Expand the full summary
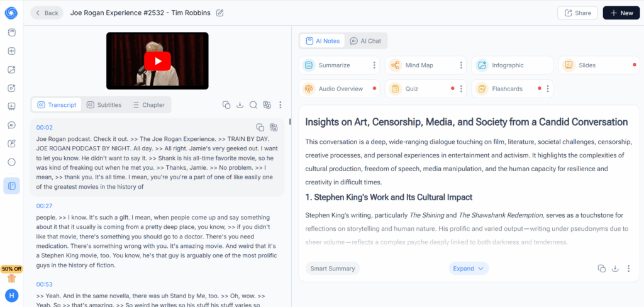This screenshot has width=644, height=307. tap(469, 269)
